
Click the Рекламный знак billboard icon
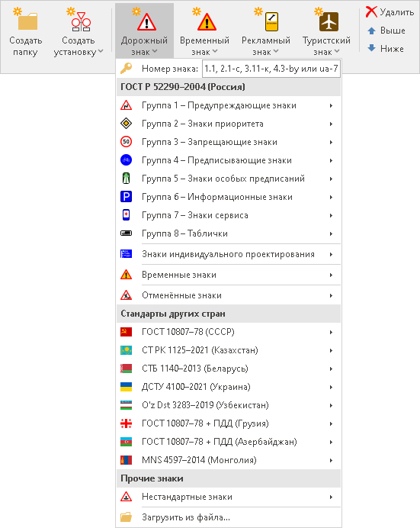(271, 21)
